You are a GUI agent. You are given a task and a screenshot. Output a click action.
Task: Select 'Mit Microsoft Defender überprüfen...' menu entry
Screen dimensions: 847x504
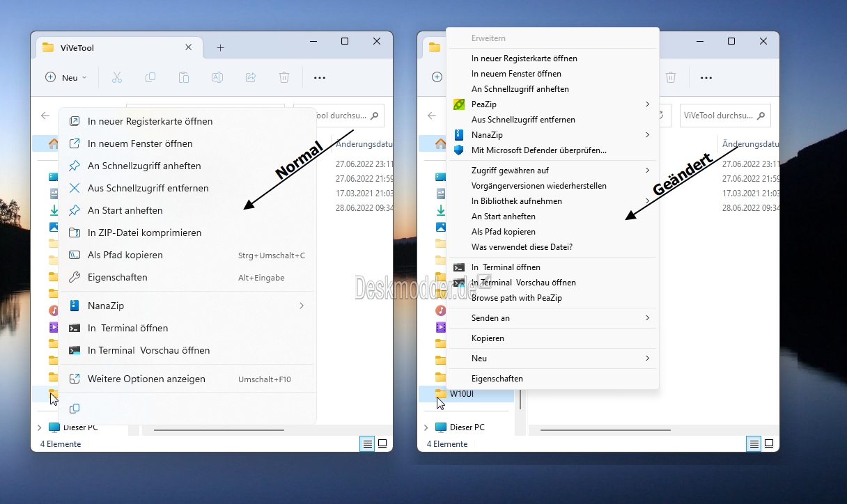[553, 150]
